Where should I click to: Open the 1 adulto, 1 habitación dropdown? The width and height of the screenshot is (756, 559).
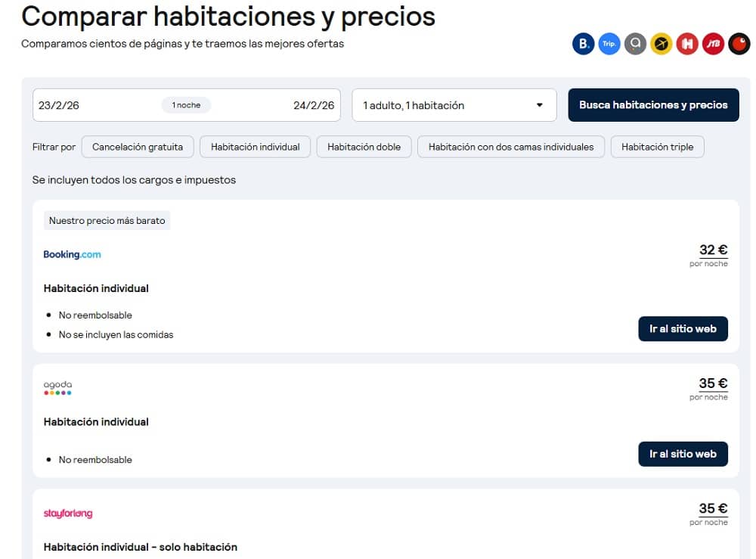(x=454, y=105)
